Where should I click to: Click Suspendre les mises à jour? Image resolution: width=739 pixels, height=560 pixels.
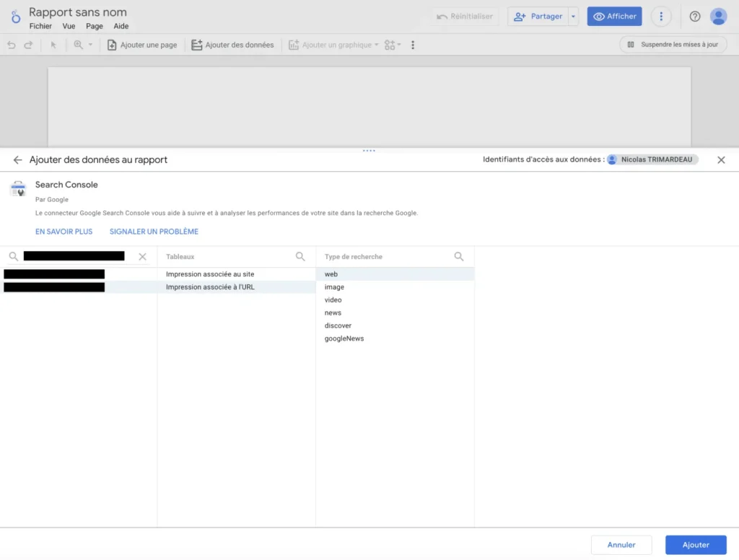click(673, 44)
